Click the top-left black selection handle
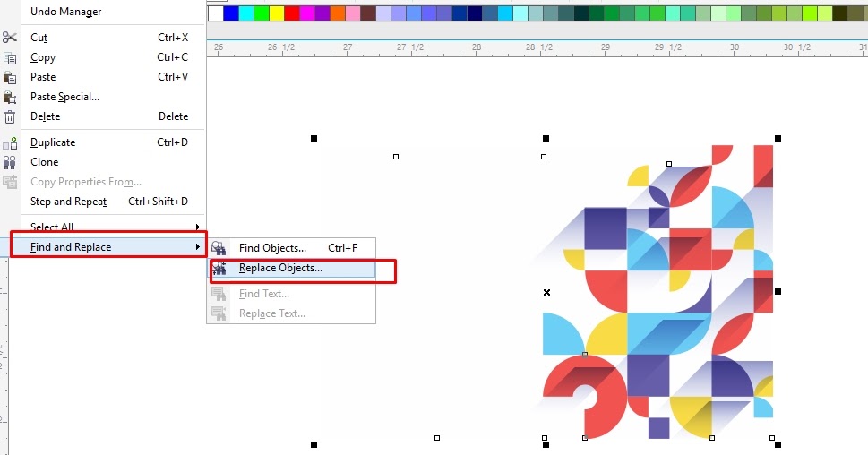 tap(314, 139)
